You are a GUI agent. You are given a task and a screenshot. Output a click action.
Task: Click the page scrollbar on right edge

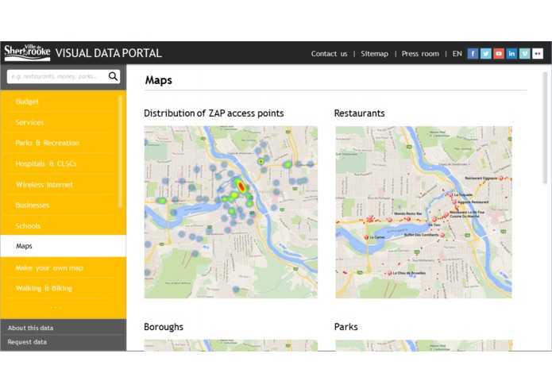click(545, 128)
